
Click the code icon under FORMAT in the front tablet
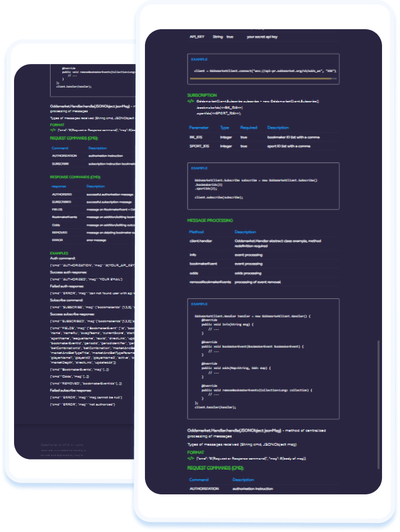tap(190, 458)
